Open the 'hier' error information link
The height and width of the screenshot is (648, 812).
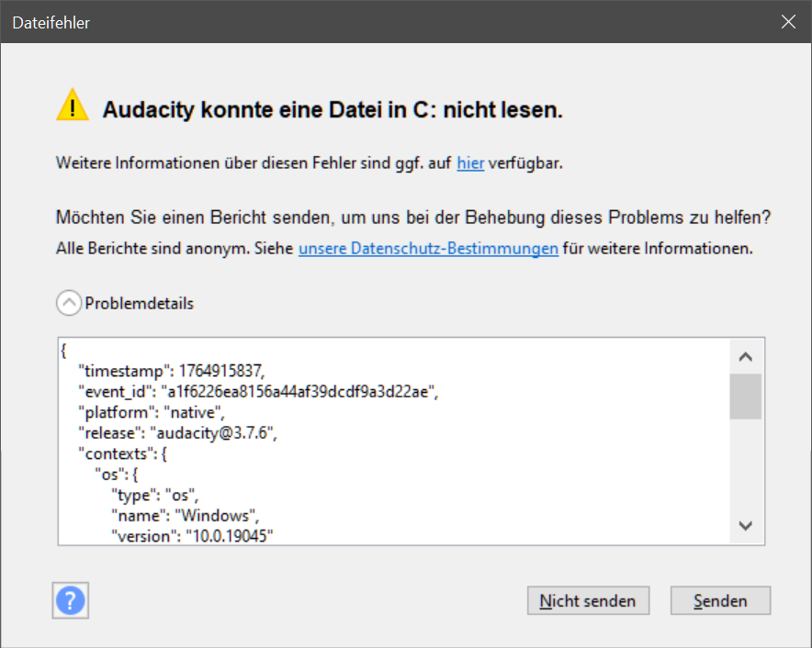(x=470, y=163)
